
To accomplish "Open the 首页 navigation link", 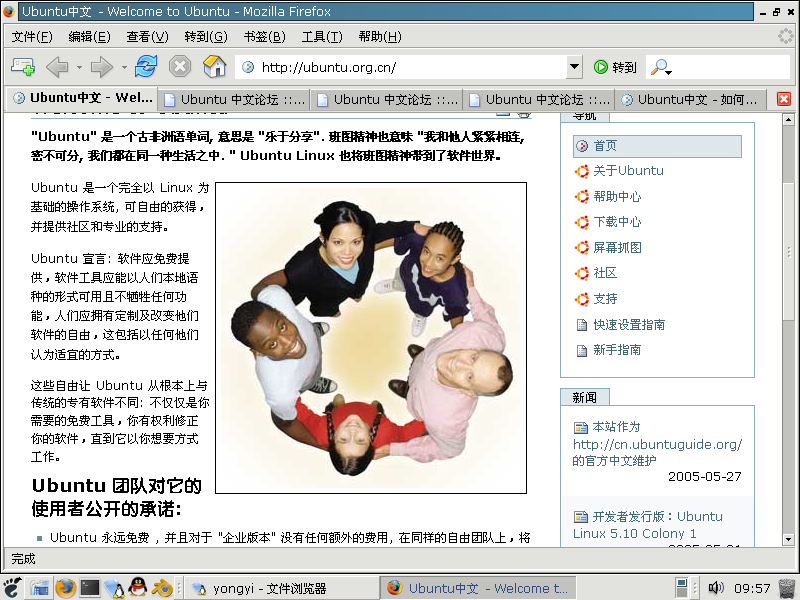I will click(657, 146).
